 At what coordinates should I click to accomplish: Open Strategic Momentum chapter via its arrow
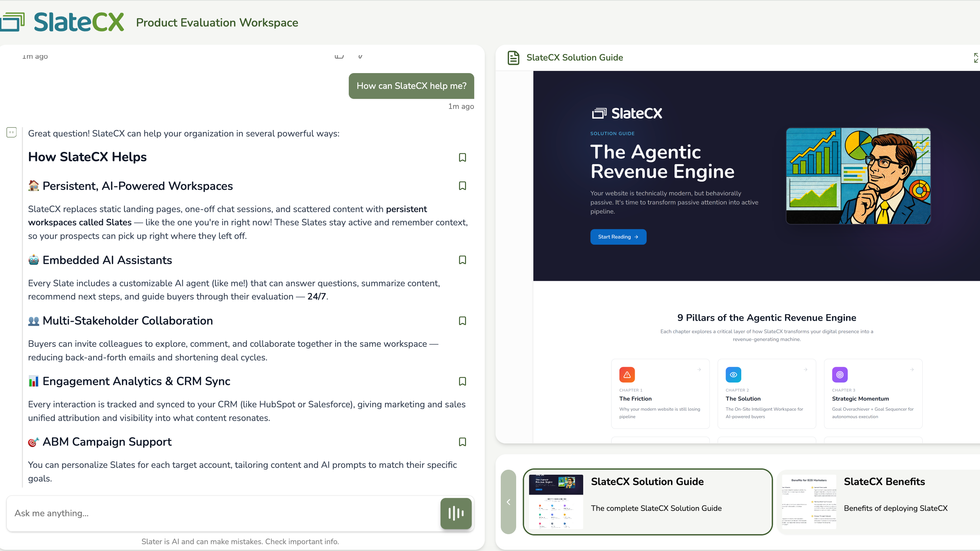coord(912,370)
